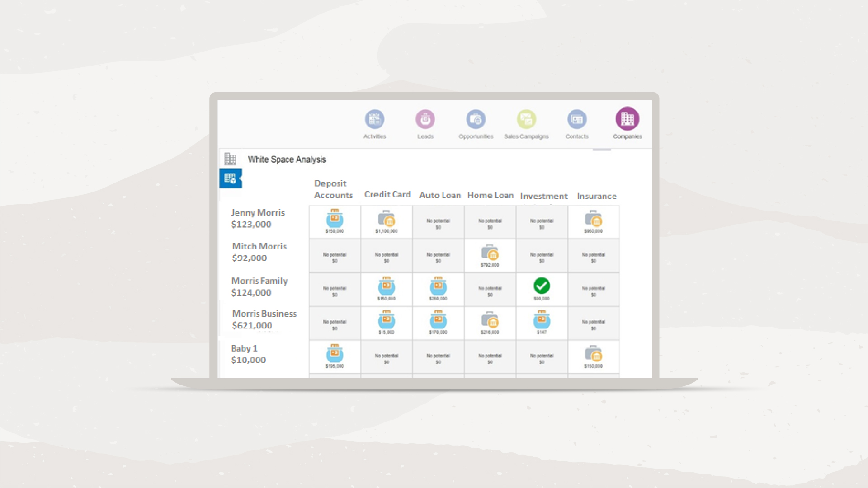868x488 pixels.
Task: Select the purple Companies icon
Action: click(627, 119)
